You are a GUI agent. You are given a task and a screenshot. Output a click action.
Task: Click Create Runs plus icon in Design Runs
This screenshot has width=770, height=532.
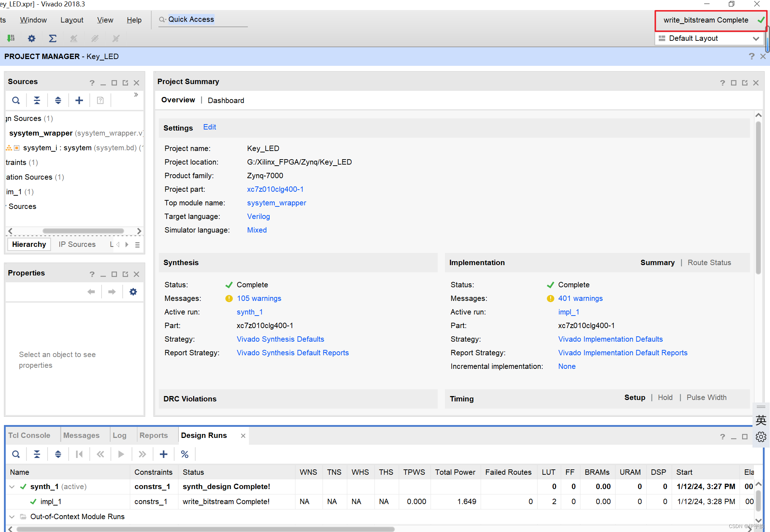click(163, 454)
